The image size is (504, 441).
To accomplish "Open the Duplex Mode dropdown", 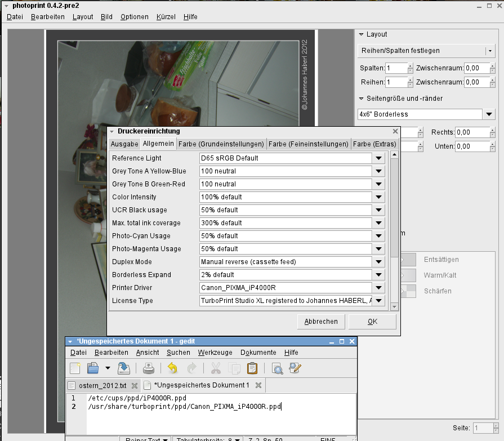I will coord(379,262).
